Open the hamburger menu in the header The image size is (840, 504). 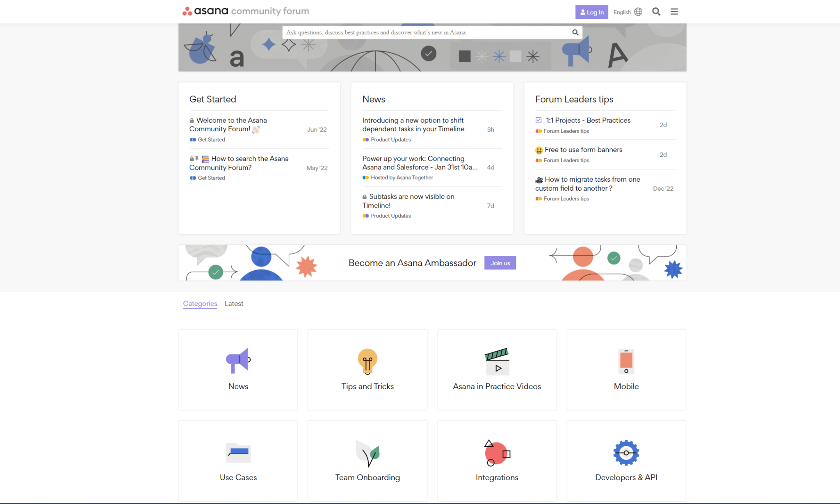(x=674, y=11)
